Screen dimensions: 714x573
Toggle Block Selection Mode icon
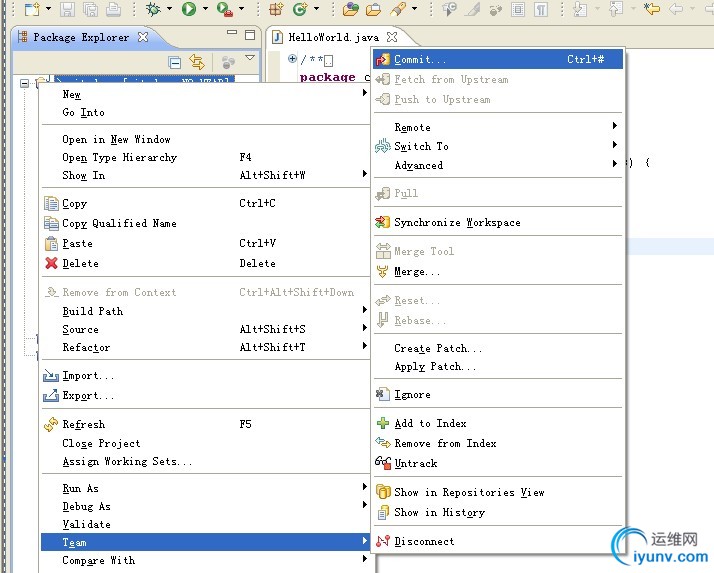[x=518, y=9]
